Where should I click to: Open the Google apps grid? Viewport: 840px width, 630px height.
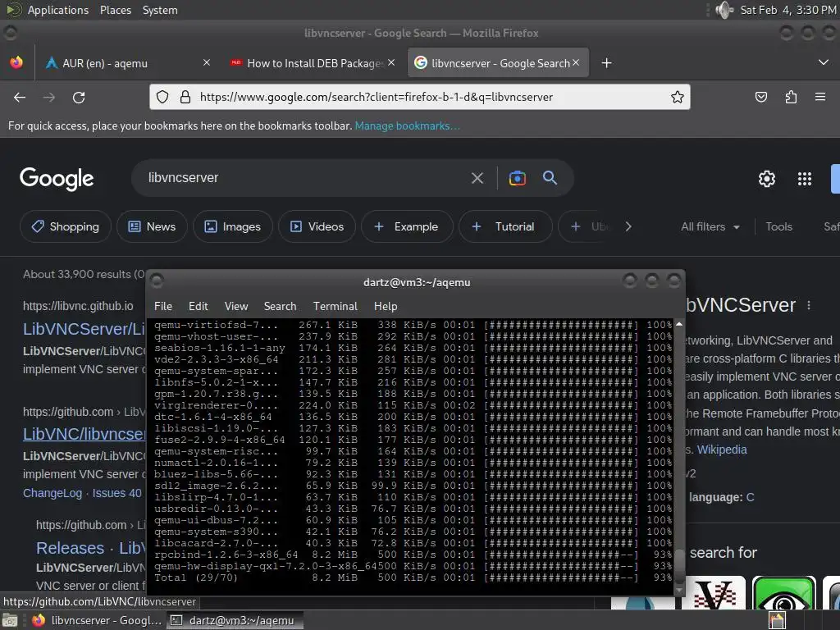coord(805,178)
